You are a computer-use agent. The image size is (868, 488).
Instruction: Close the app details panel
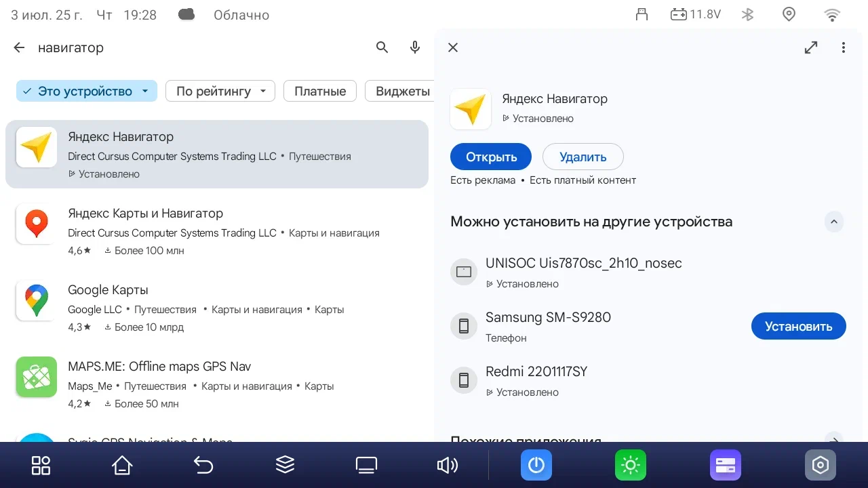453,47
